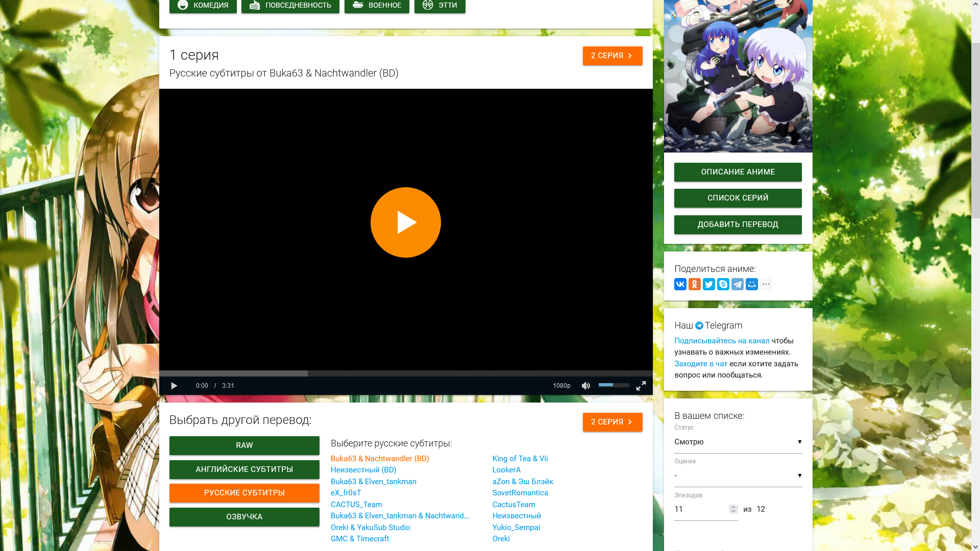Share anime via Twitter icon
Image resolution: width=980 pixels, height=551 pixels.
709,284
